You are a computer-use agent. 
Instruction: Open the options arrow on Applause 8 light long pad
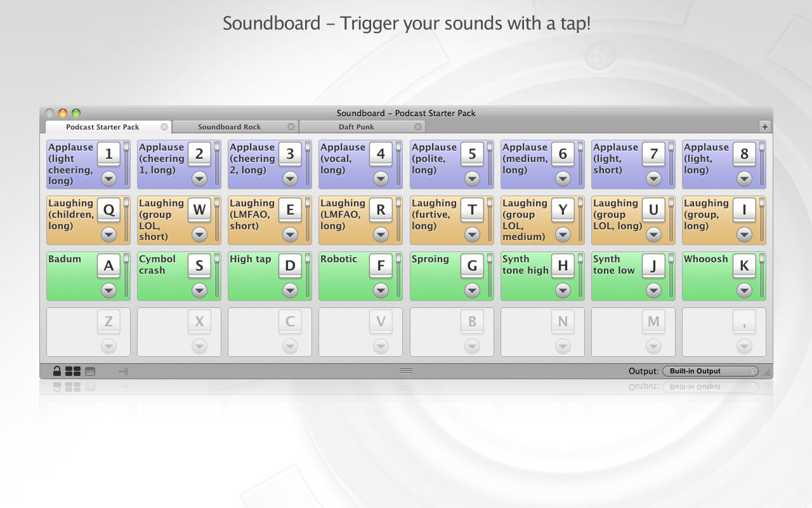(744, 179)
